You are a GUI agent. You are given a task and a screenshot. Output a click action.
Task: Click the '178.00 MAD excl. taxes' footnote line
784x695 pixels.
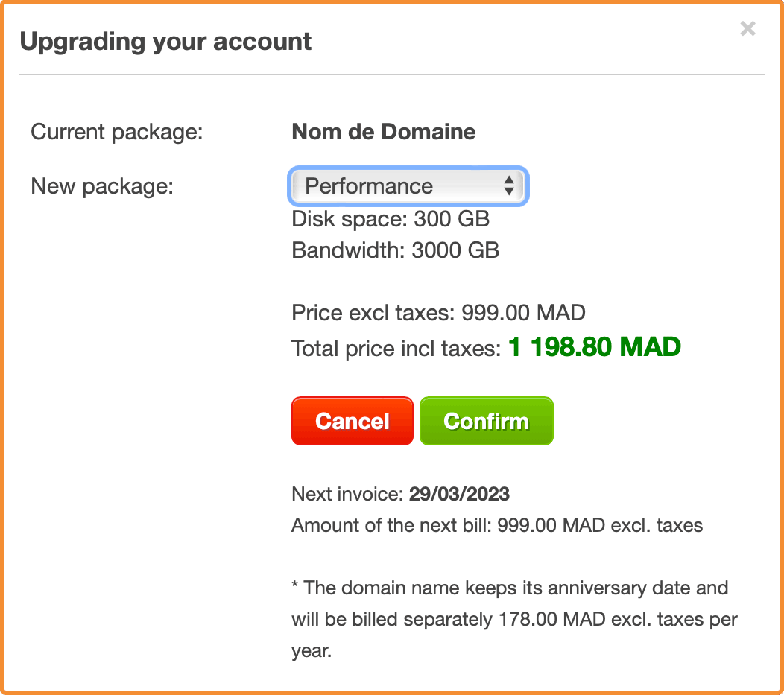514,620
